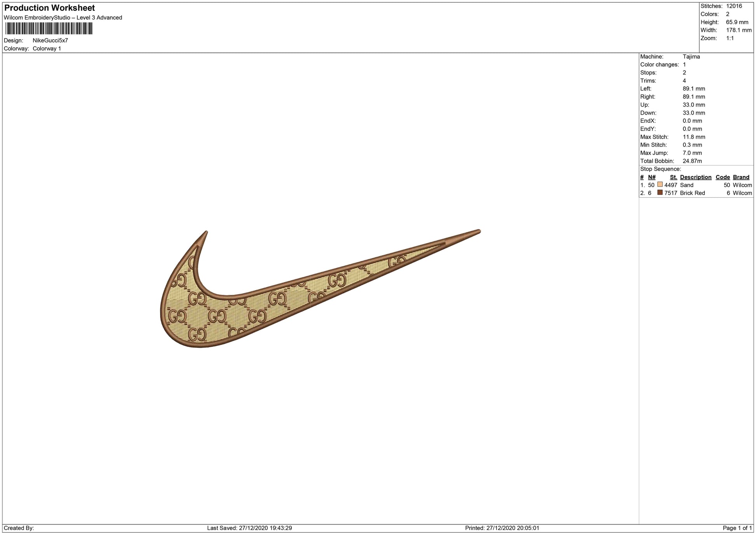Image resolution: width=756 pixels, height=533 pixels.
Task: Click the Printed timestamp in footer
Action: [x=502, y=528]
